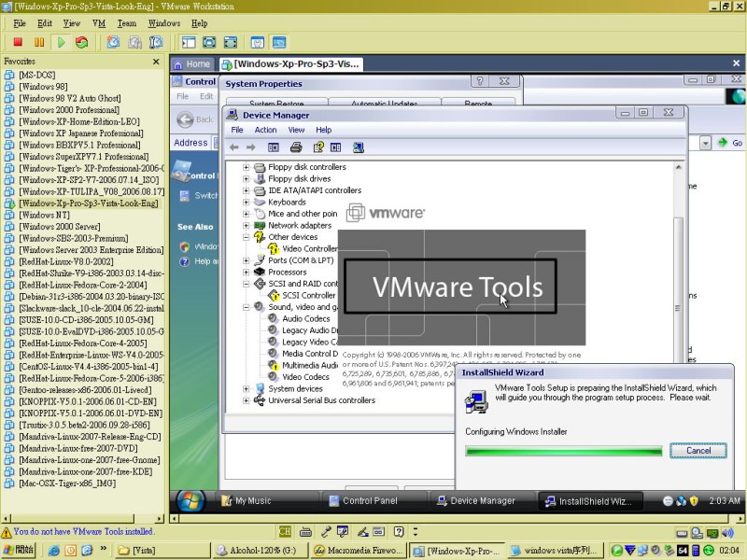Viewport: 747px width, 560px height.
Task: Click the Internet Explorer quick launch icon
Action: 54,551
